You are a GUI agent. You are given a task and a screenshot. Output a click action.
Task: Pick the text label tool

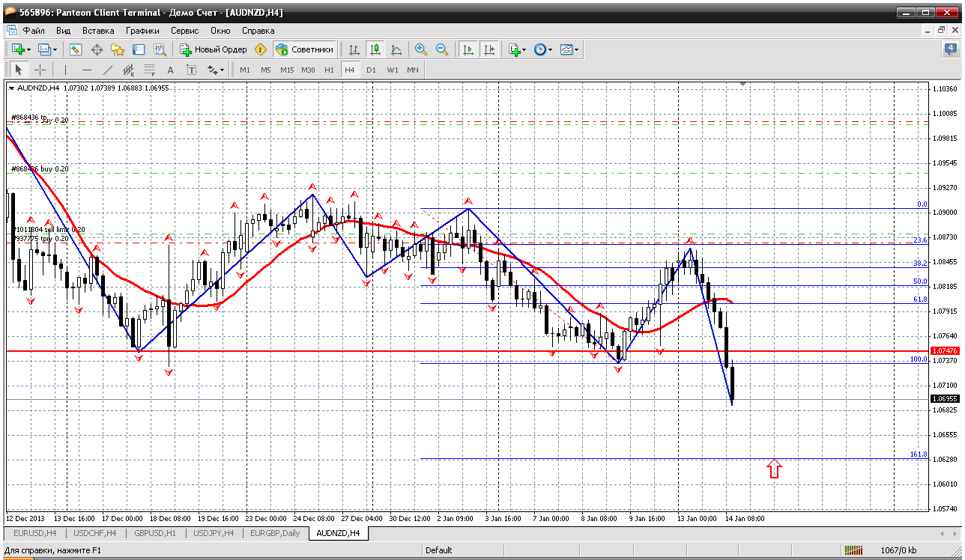pyautogui.click(x=170, y=70)
